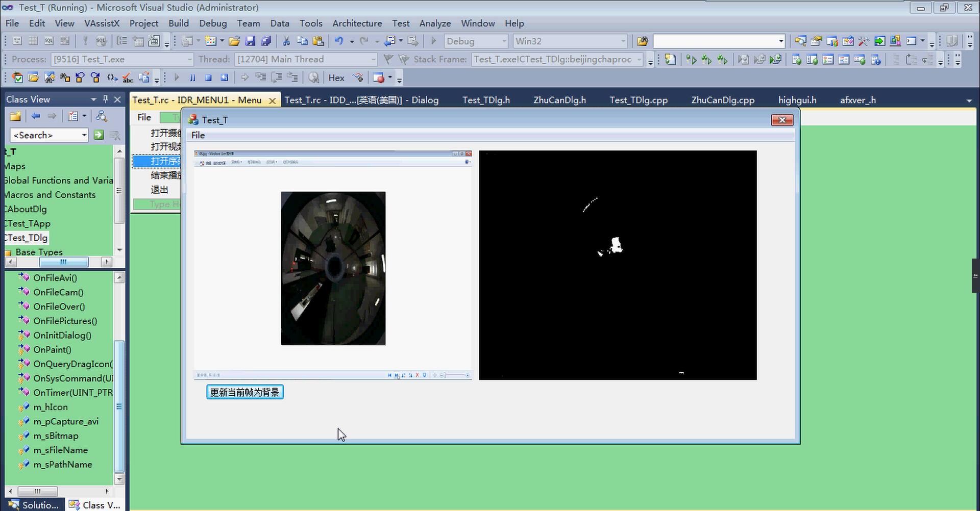Open the Debug menu
The image size is (980, 511).
(x=213, y=23)
